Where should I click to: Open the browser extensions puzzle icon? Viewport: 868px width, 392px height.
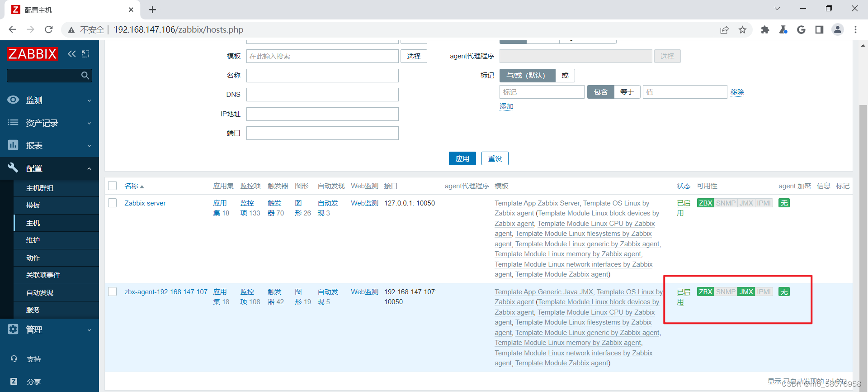click(x=765, y=29)
